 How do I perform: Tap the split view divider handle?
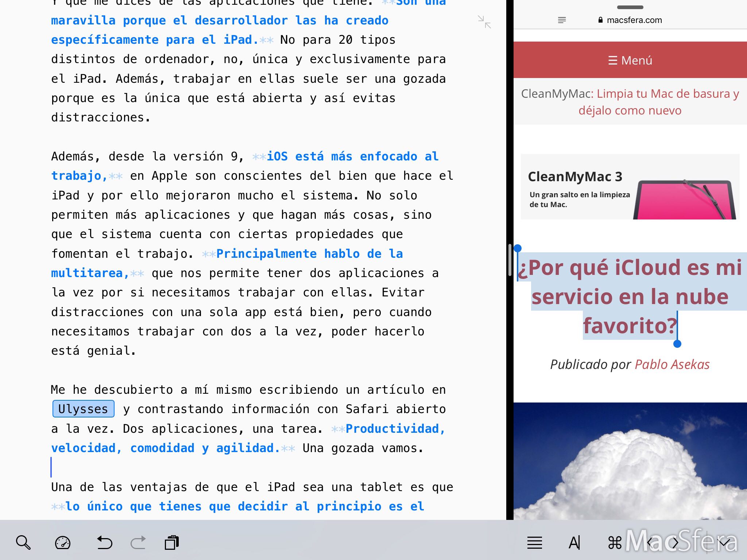point(510,260)
